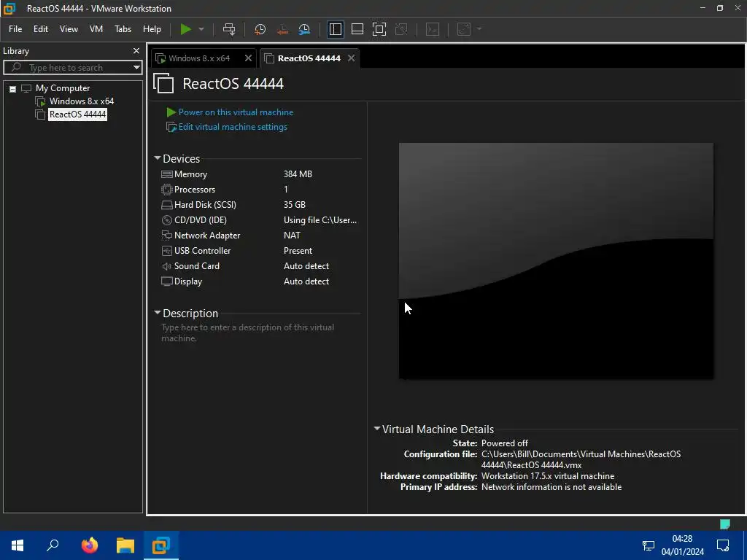Viewport: 747px width, 560px height.
Task: Send Ctrl+Alt+Del to the virtual machine
Action: (x=229, y=29)
